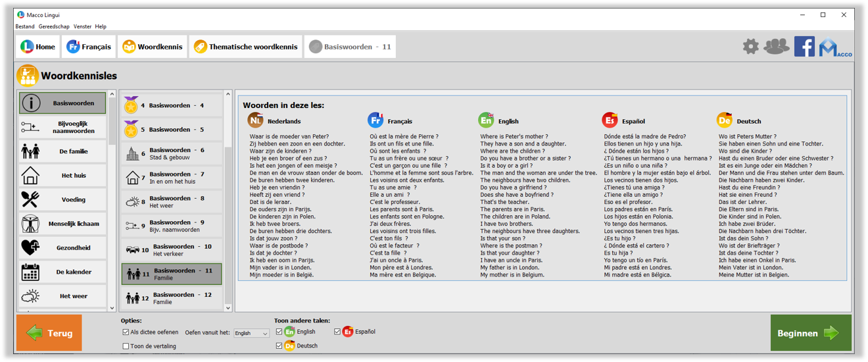This screenshot has height=362, width=868.
Task: Open the Gereedschap menu
Action: tap(54, 27)
